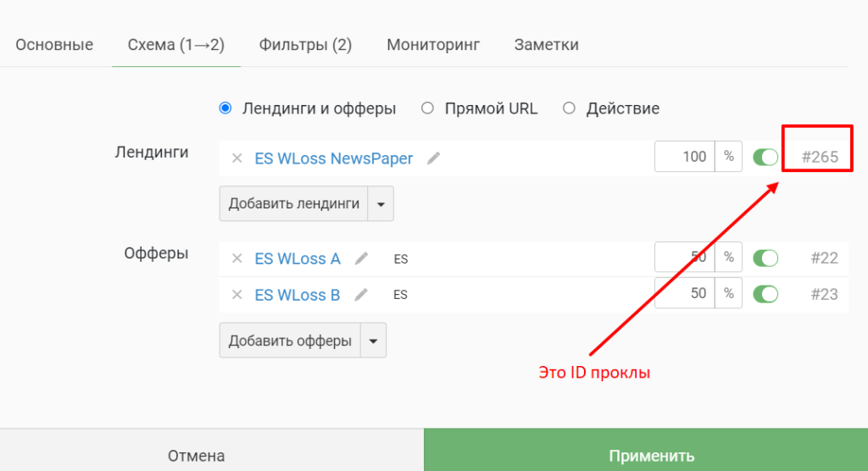The width and height of the screenshot is (868, 471).
Task: Click the ES country tag of ES WLoss A
Action: pos(401,259)
